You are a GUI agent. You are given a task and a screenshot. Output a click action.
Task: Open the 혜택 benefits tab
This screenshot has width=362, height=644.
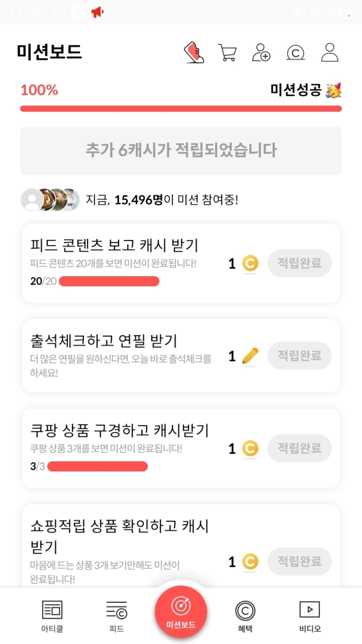point(245,616)
